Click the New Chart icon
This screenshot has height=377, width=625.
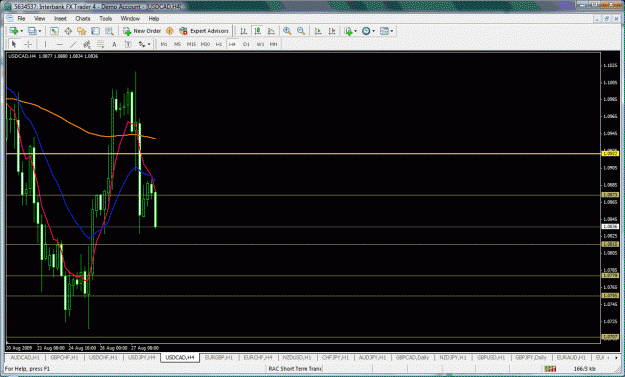(13, 31)
